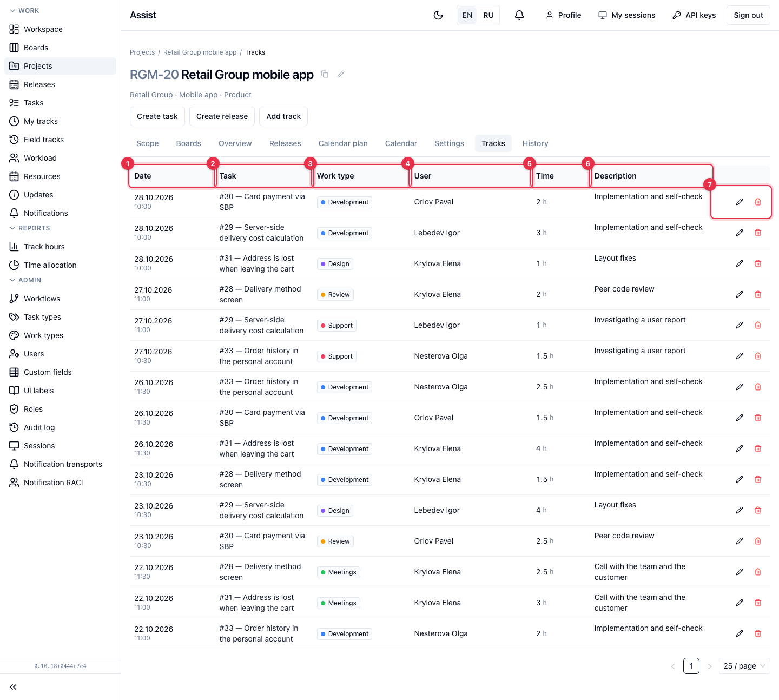Viewport: 779px width, 700px height.
Task: Select the EN language option
Action: pos(467,15)
